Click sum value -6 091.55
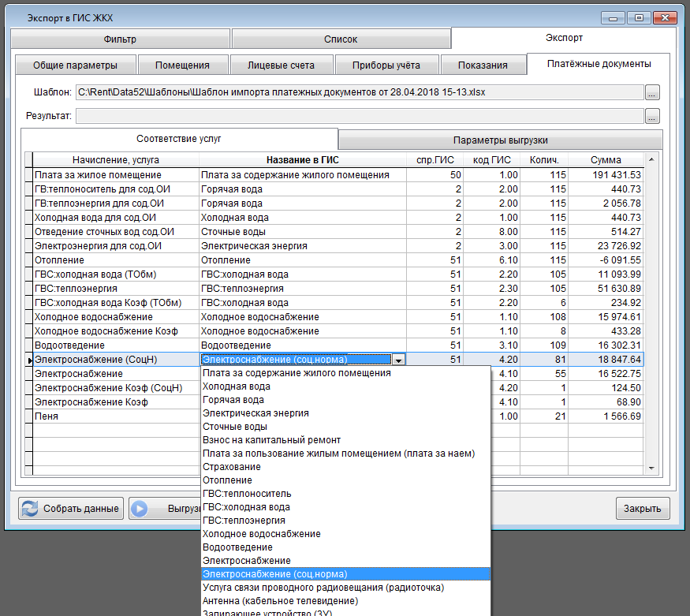 pyautogui.click(x=606, y=260)
